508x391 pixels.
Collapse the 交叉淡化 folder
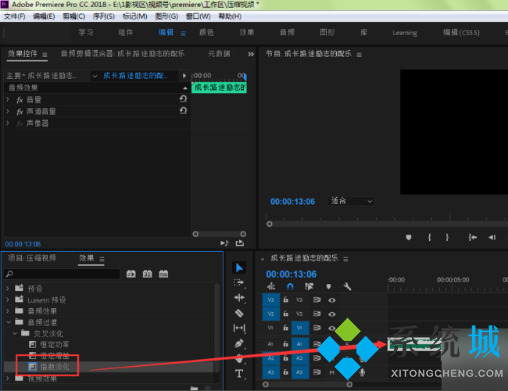click(14, 333)
